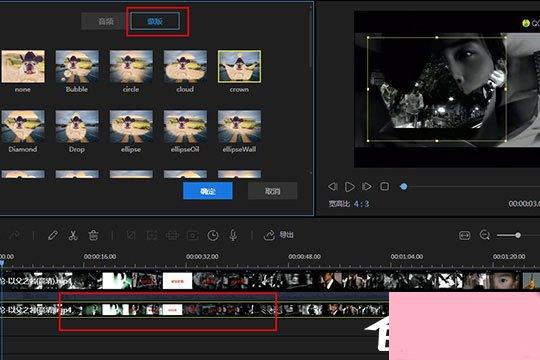
Task: Pick the crown mask thumbnail
Action: click(x=239, y=66)
